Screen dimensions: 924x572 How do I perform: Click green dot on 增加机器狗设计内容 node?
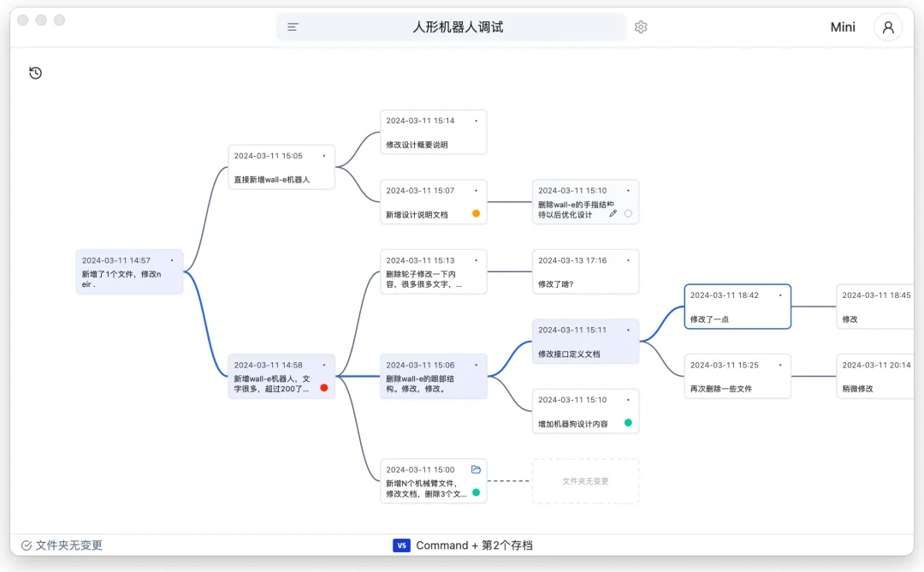(628, 423)
